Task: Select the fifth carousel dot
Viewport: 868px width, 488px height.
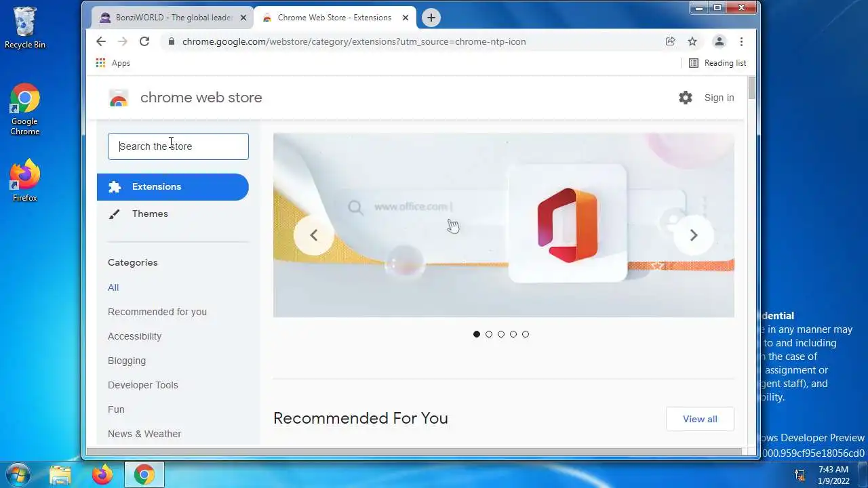Action: 526,334
